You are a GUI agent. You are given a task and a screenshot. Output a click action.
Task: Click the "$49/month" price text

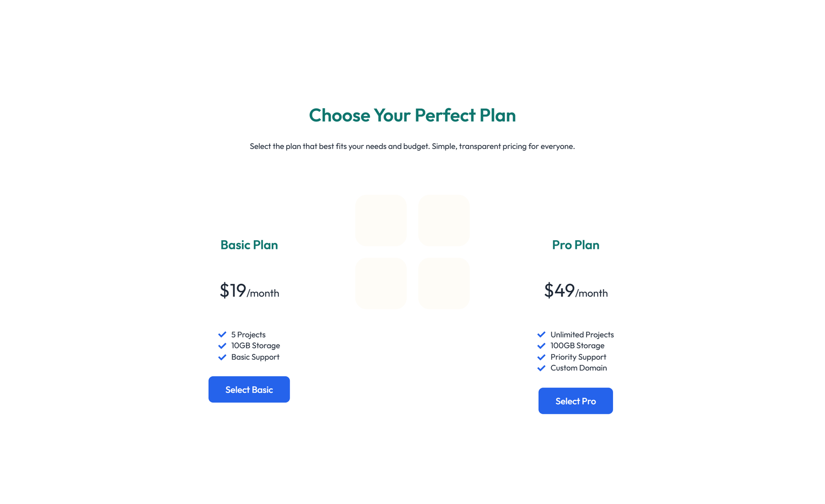pyautogui.click(x=575, y=291)
